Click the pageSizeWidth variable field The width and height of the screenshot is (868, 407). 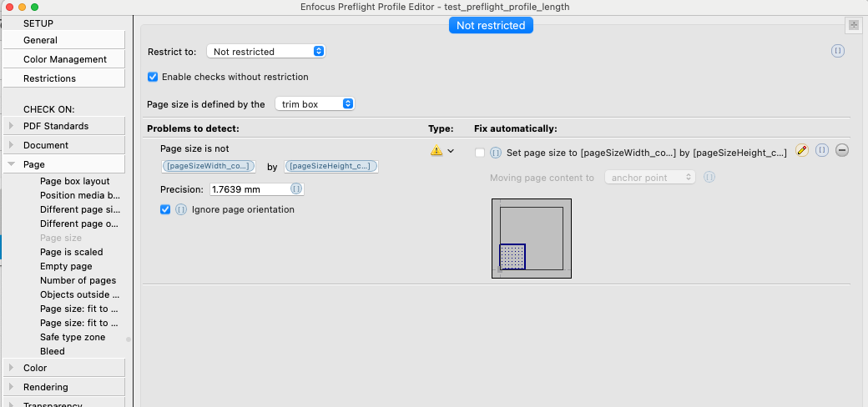pos(209,167)
